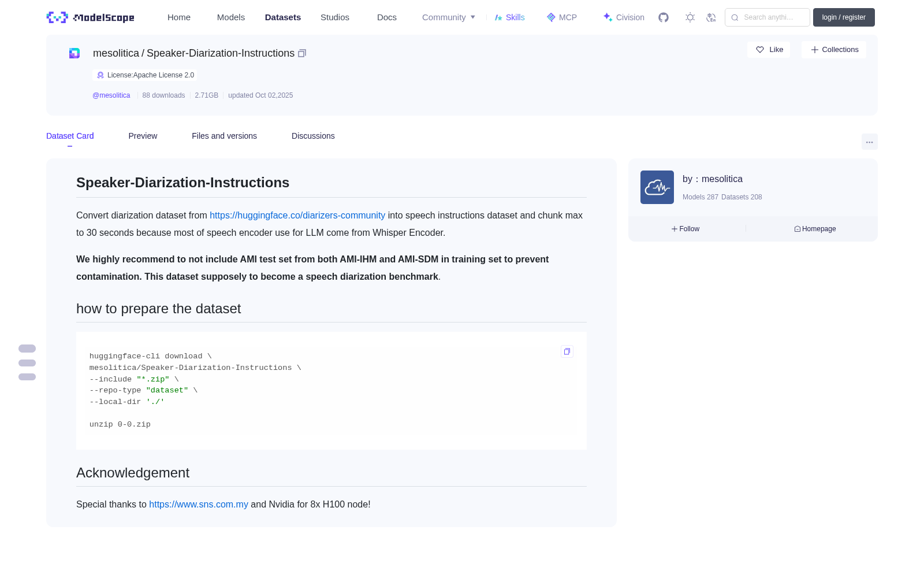This screenshot has height=578, width=924.
Task: Switch site language with the translate icon
Action: pos(711,17)
